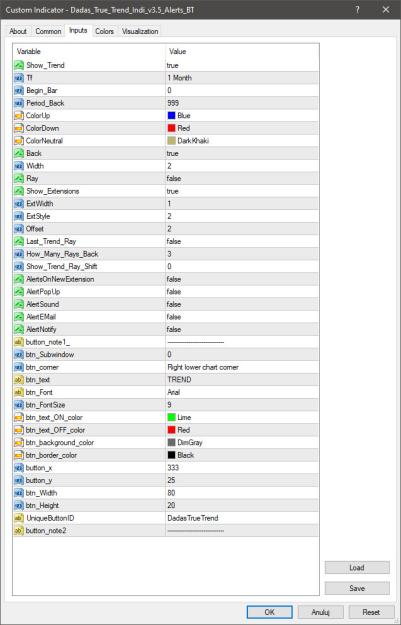Open btn_text_OFF_color Red value
The width and height of the screenshot is (401, 625).
pos(242,430)
